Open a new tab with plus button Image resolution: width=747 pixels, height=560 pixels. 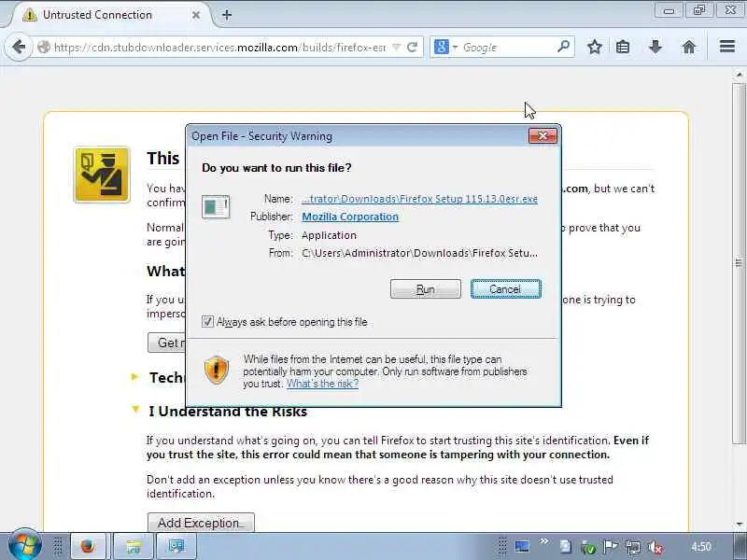227,15
